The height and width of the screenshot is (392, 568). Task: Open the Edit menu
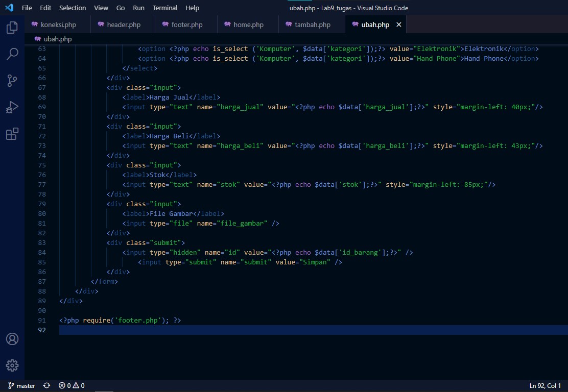45,8
